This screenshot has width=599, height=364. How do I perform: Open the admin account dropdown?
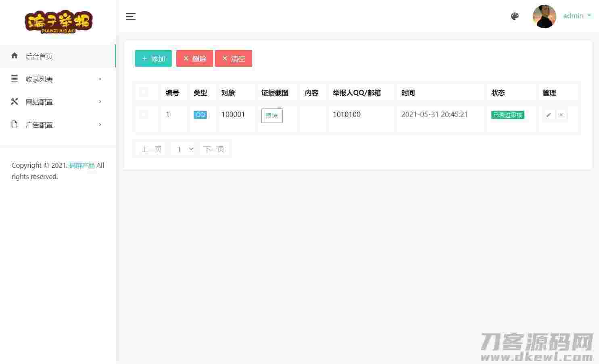pyautogui.click(x=577, y=16)
